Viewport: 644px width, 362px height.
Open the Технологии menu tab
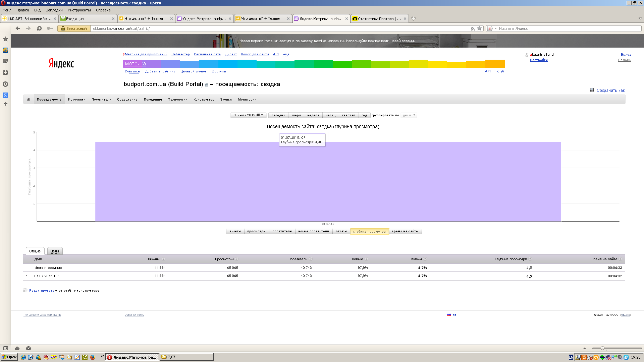(178, 100)
